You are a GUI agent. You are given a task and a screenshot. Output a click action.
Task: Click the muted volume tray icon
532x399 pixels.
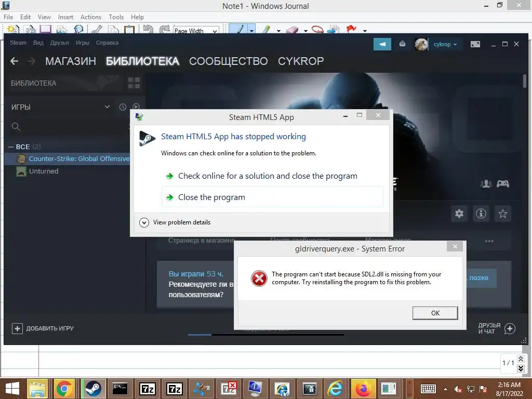click(458, 389)
